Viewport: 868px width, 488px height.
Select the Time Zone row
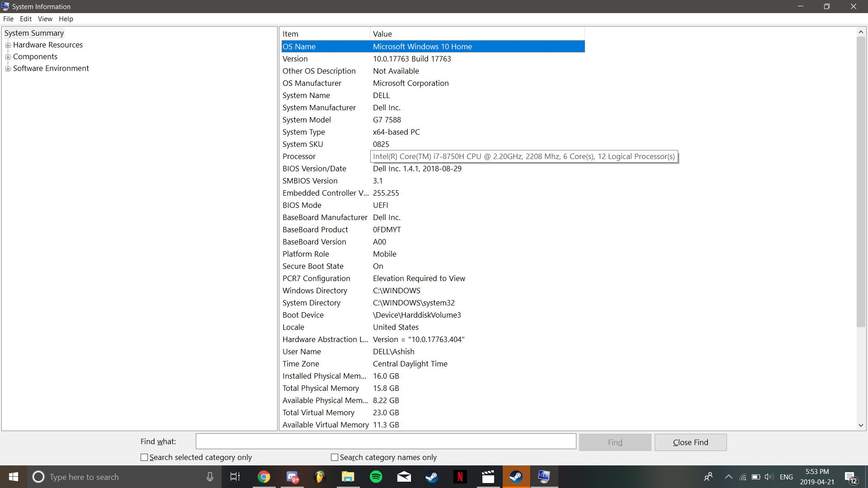click(x=433, y=364)
